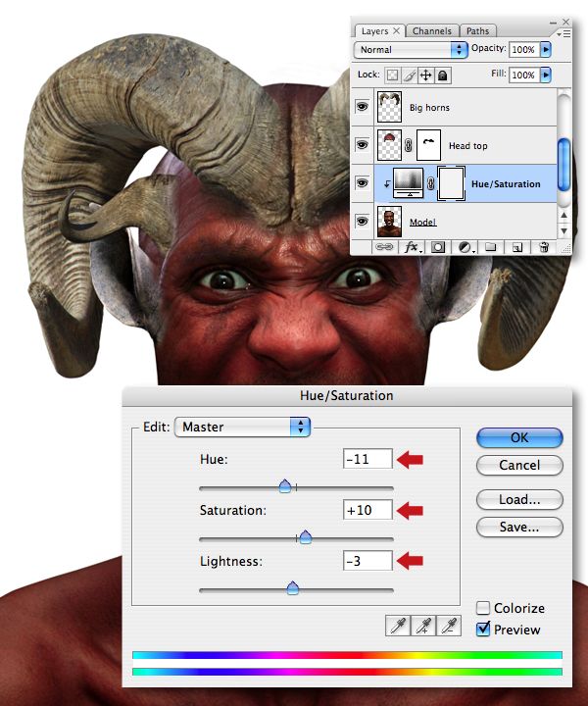The height and width of the screenshot is (706, 588).
Task: Select the add-to-sample eyedropper
Action: 423,626
